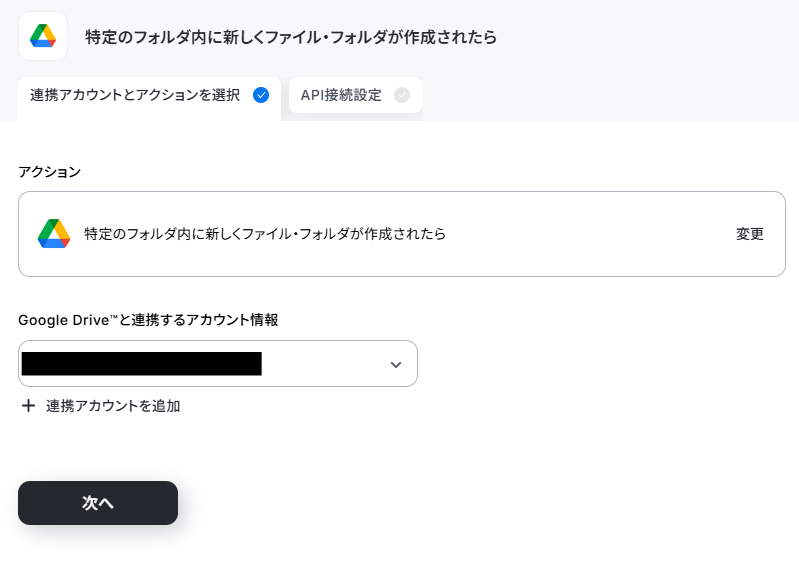
Task: Proceed with the 次へ button
Action: tap(98, 503)
